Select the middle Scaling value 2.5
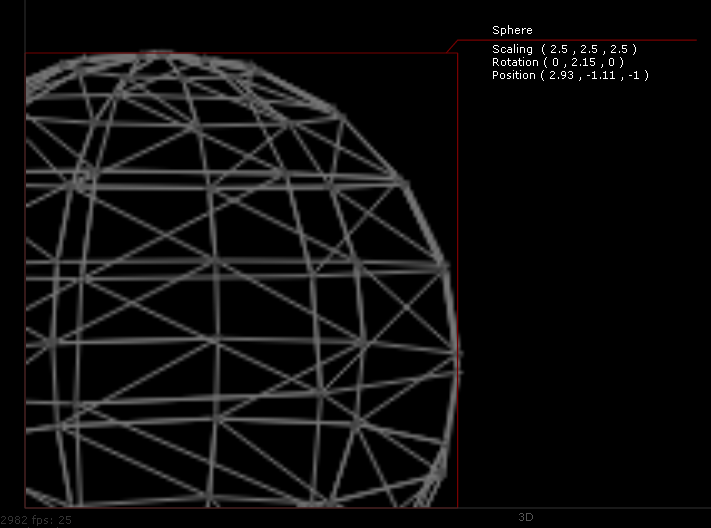Image resolution: width=711 pixels, height=528 pixels. pyautogui.click(x=589, y=49)
